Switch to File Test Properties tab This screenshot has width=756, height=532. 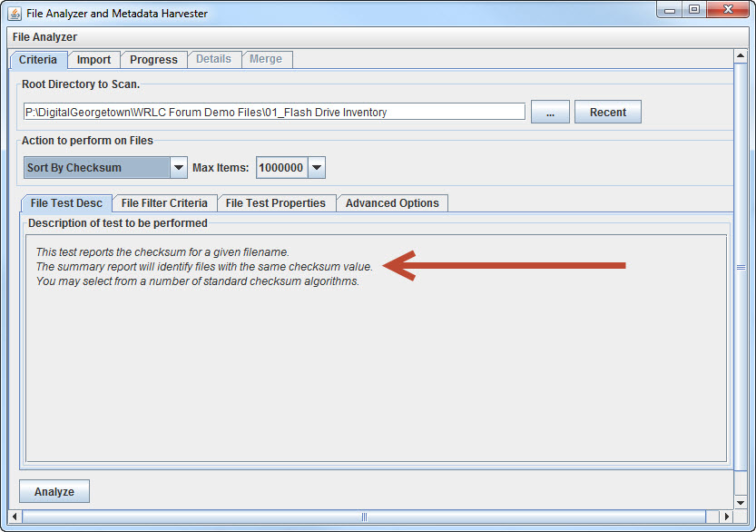coord(276,203)
